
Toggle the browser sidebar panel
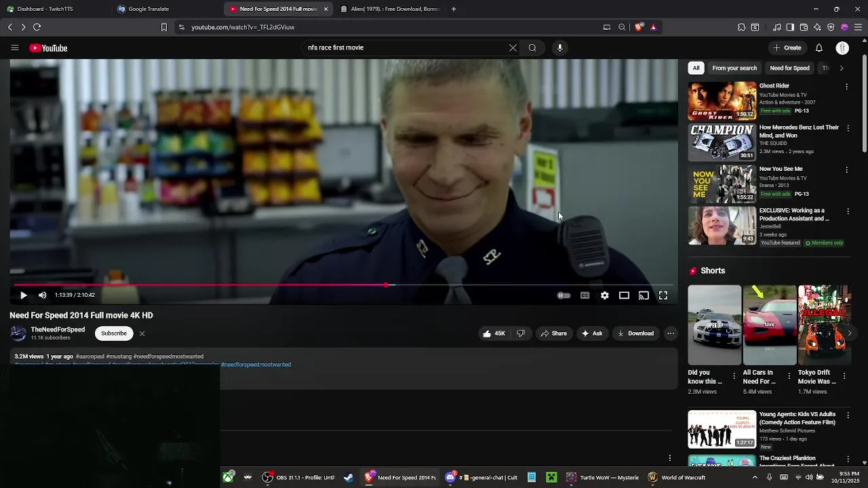coord(790,27)
